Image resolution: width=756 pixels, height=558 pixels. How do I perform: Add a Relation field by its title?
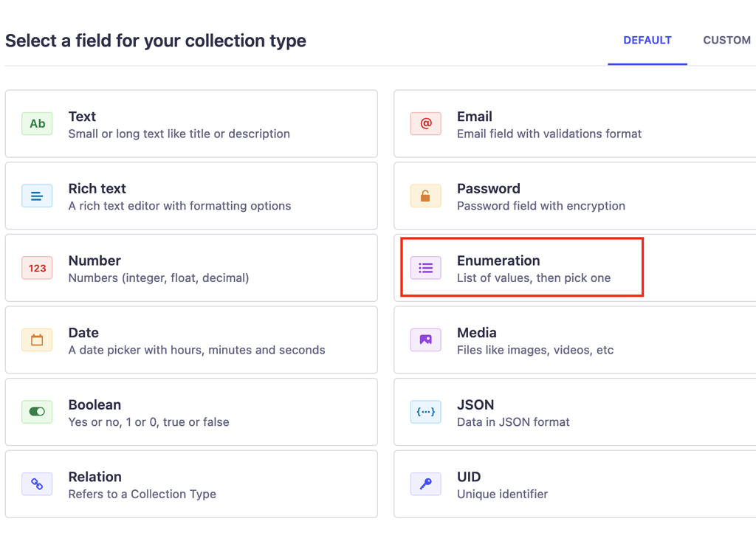click(95, 477)
